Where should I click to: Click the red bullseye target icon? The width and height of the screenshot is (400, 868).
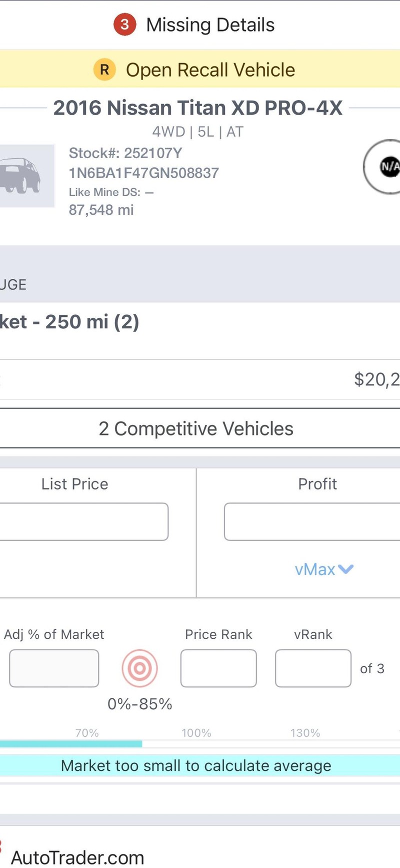[x=140, y=668]
